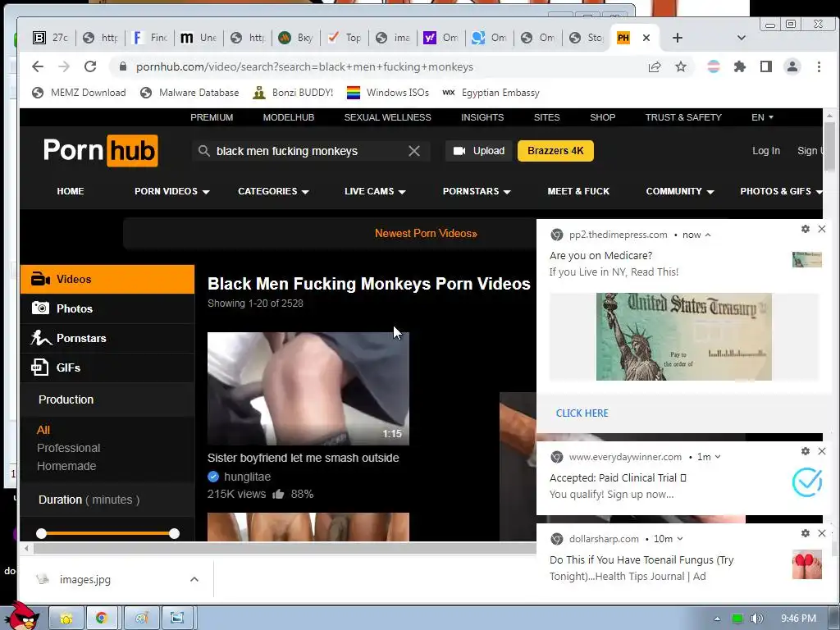
Task: Open settings gear on thedimepress notification
Action: tap(806, 229)
